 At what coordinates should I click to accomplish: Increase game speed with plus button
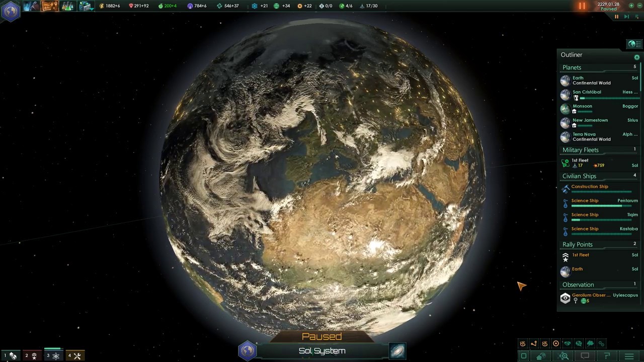click(x=631, y=6)
